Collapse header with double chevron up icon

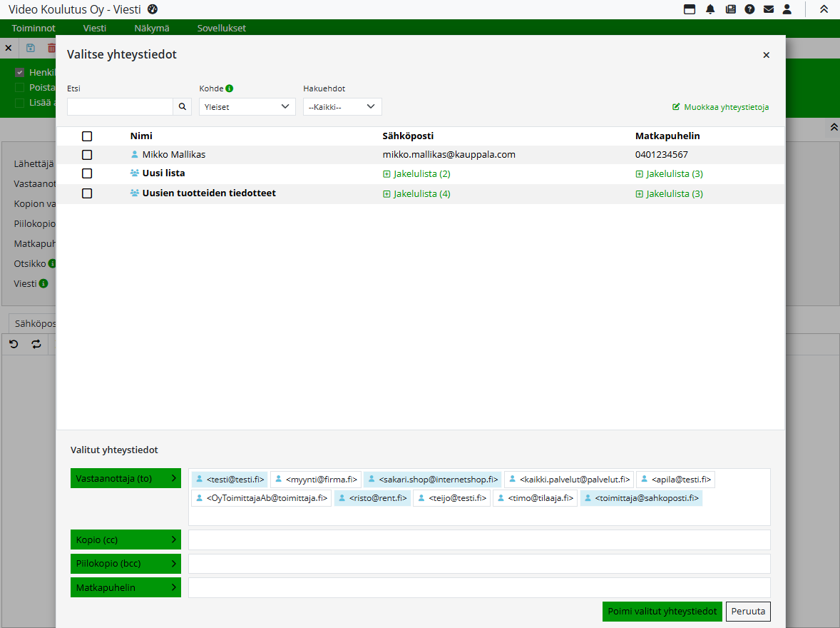click(x=824, y=9)
